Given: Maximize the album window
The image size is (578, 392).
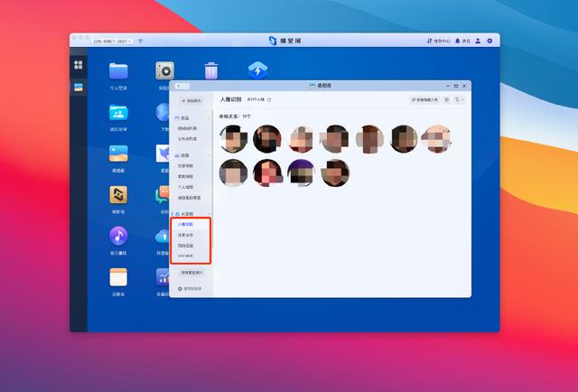Looking at the screenshot, I should 456,86.
